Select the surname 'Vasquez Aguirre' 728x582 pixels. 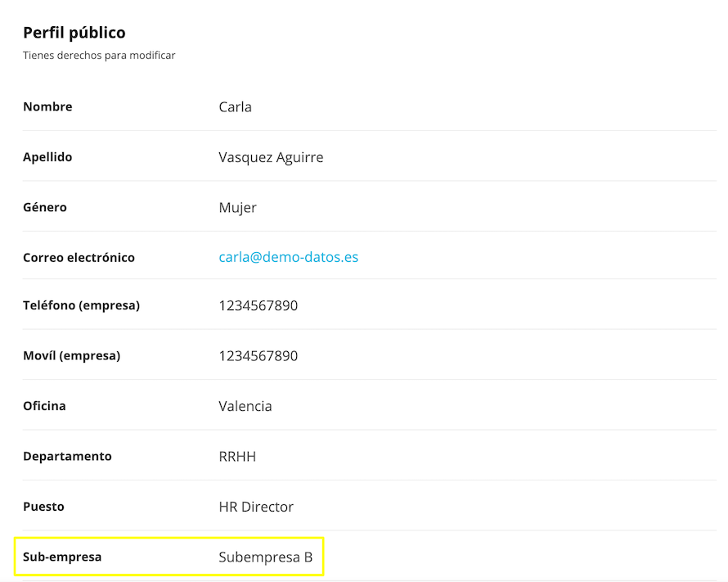pyautogui.click(x=271, y=157)
